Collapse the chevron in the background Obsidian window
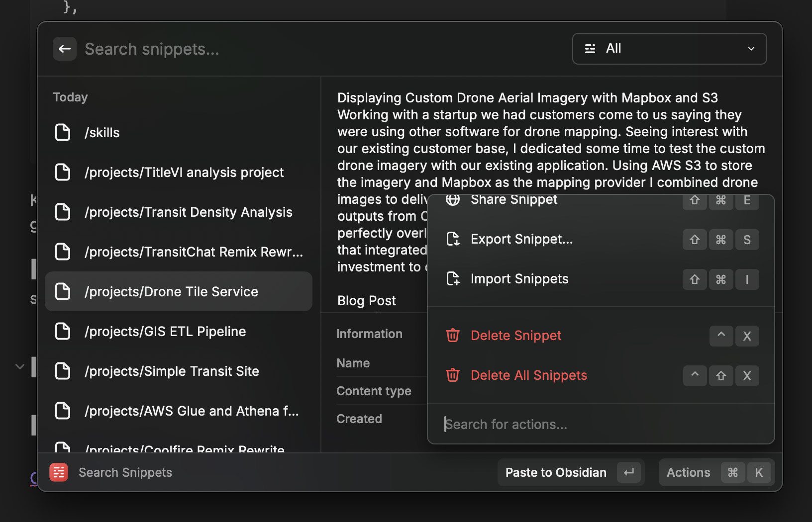This screenshot has width=812, height=522. click(19, 367)
